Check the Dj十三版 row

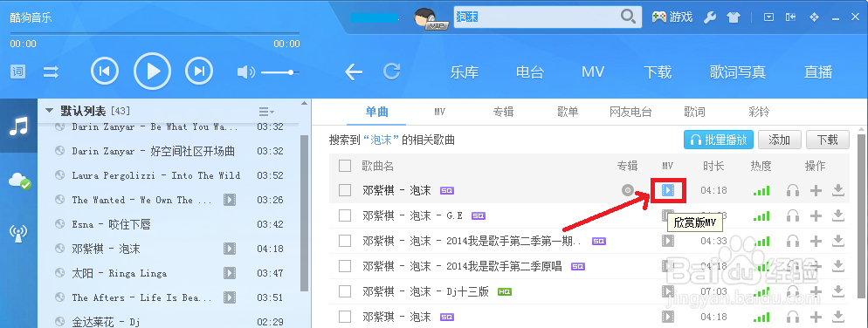pos(345,291)
